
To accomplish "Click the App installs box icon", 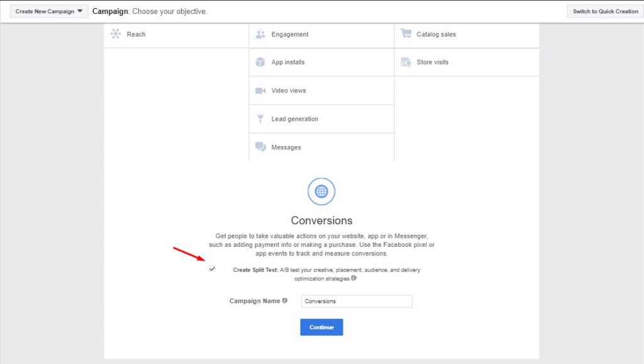I will click(260, 62).
